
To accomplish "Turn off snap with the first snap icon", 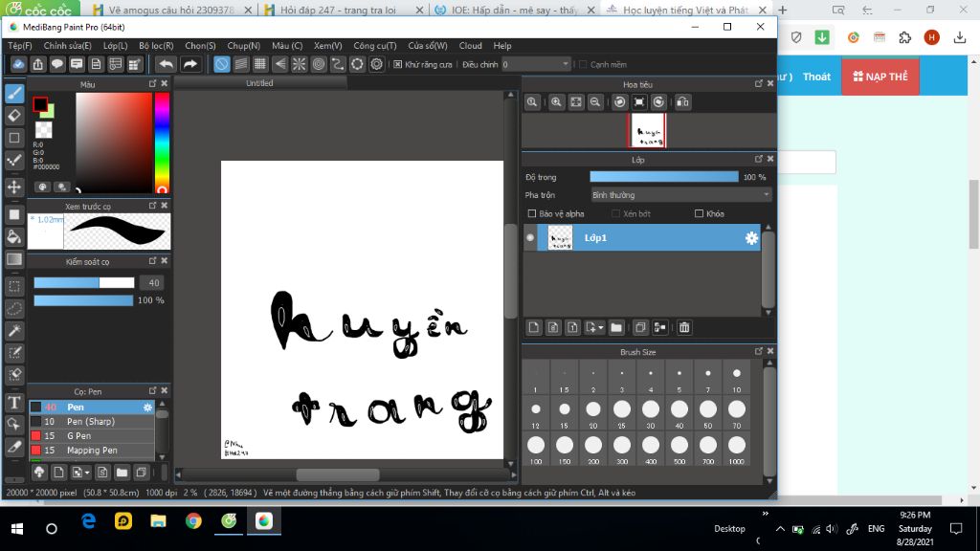I will point(221,64).
